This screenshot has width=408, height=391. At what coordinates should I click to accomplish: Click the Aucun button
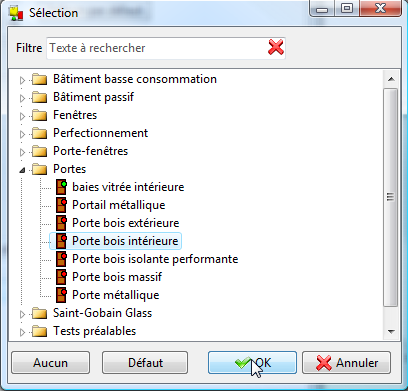(x=50, y=363)
